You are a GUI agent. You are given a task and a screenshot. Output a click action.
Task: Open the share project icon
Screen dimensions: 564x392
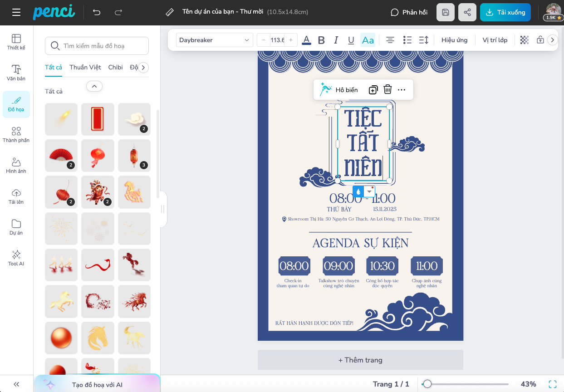467,12
